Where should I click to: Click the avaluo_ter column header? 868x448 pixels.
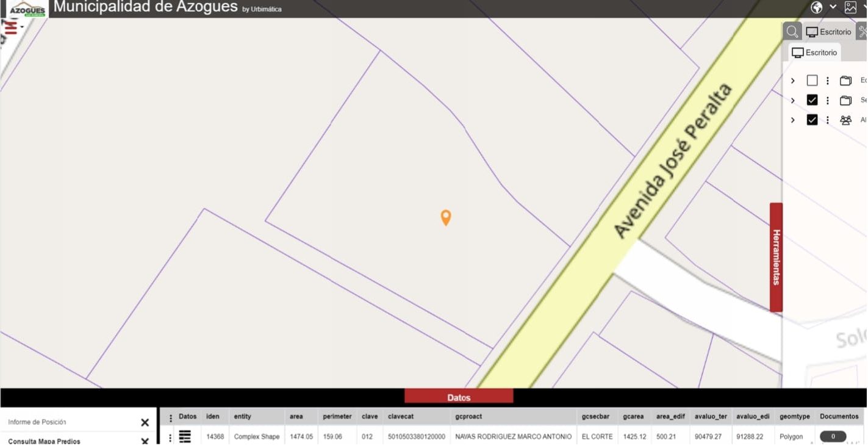tap(711, 416)
